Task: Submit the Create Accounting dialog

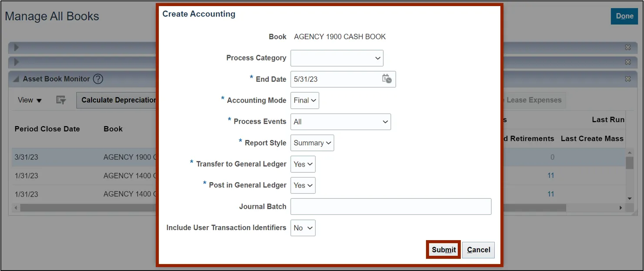Action: point(443,250)
